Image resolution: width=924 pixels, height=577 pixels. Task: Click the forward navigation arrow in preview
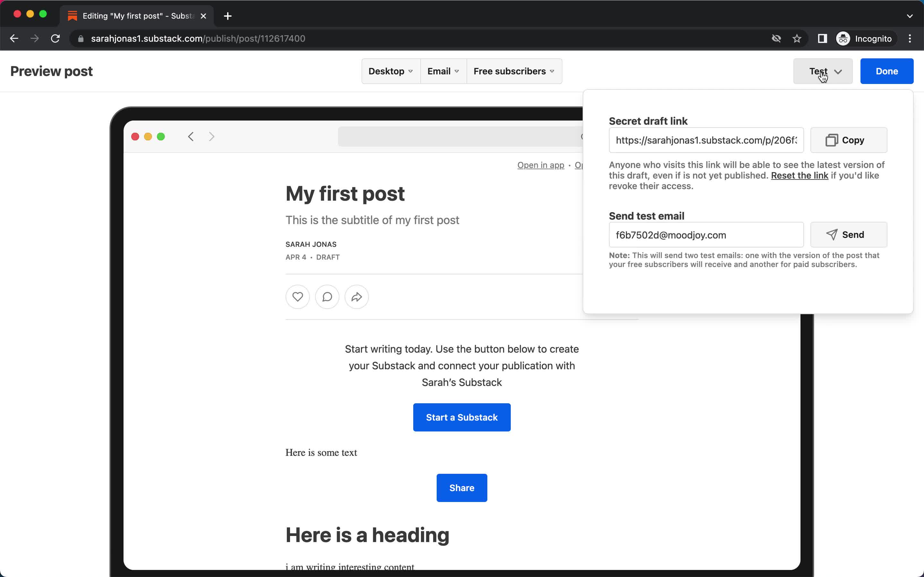click(211, 136)
